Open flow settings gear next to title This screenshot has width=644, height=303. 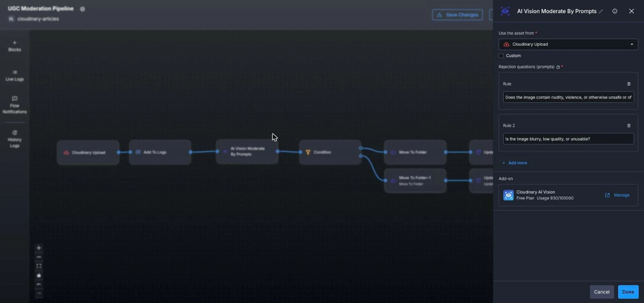[82, 9]
